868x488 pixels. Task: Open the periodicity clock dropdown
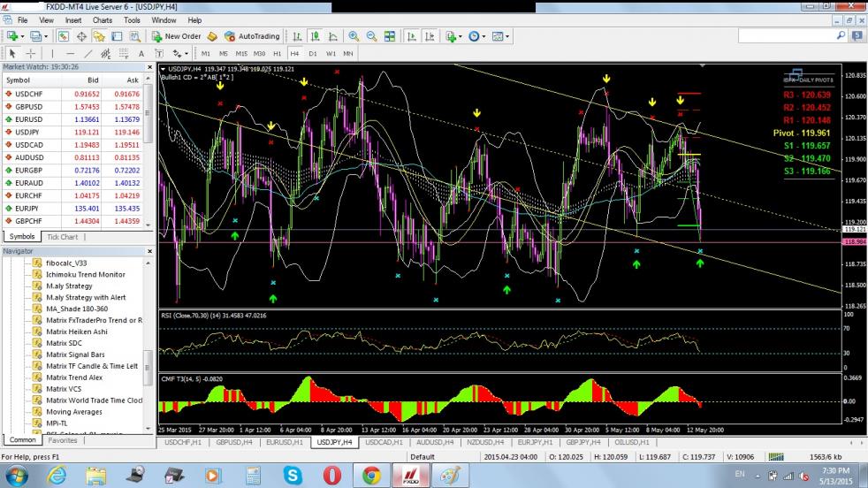tap(483, 36)
